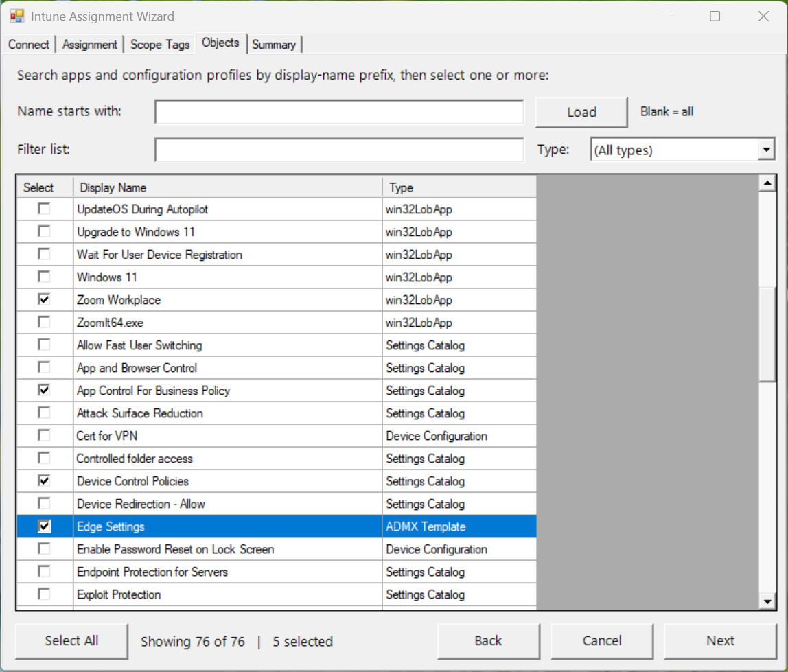Image resolution: width=788 pixels, height=672 pixels.
Task: Click the Back button
Action: pyautogui.click(x=489, y=641)
